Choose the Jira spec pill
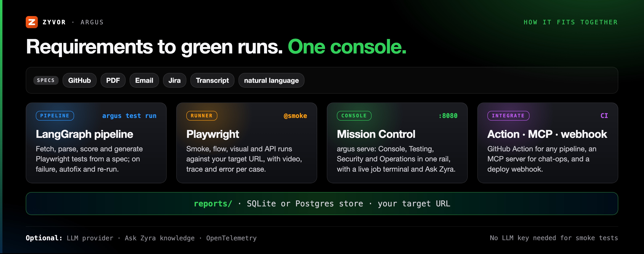This screenshot has height=254, width=644. 174,80
